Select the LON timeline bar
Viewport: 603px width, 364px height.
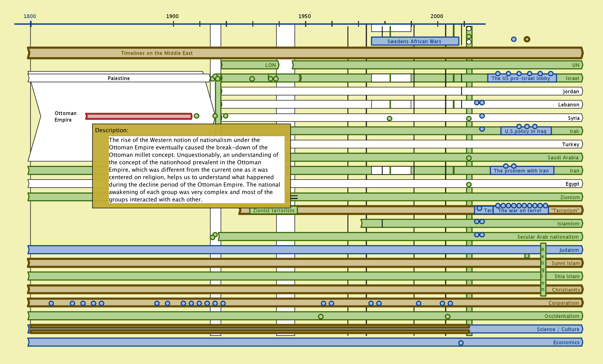pyautogui.click(x=249, y=65)
